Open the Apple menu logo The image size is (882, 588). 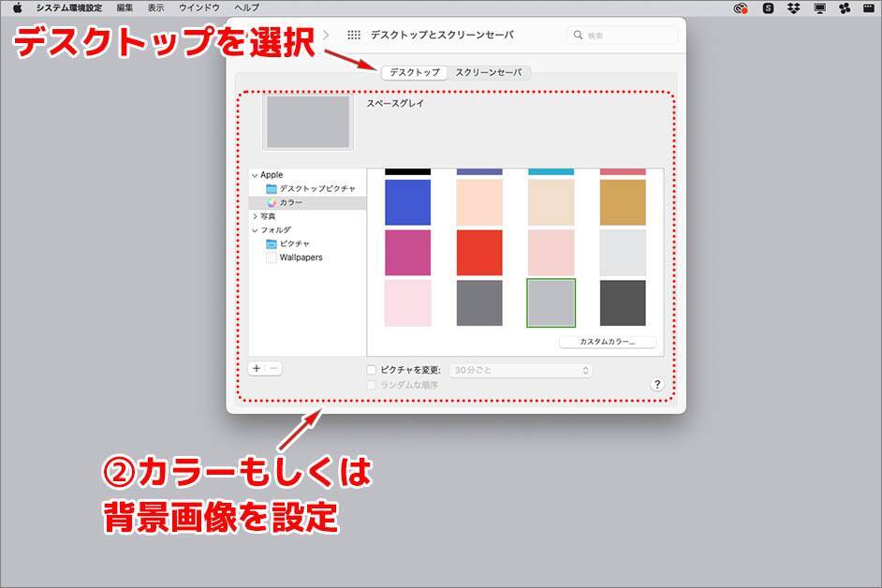pyautogui.click(x=17, y=7)
